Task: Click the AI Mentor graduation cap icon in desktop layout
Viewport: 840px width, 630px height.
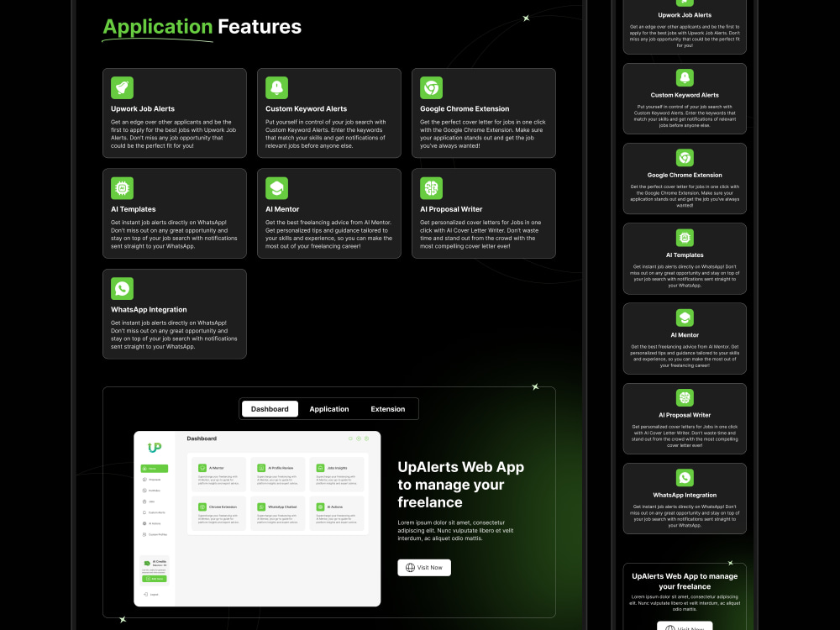Action: 277,188
